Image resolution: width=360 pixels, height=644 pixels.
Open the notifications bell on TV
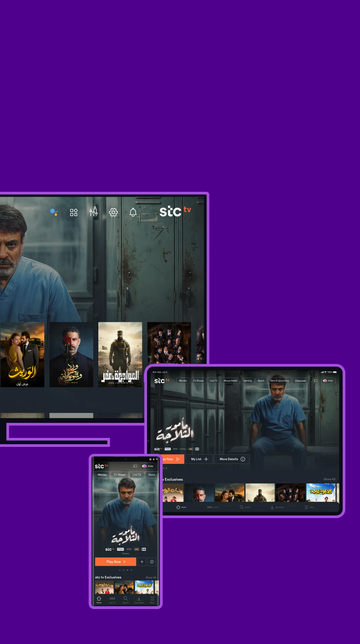(133, 212)
